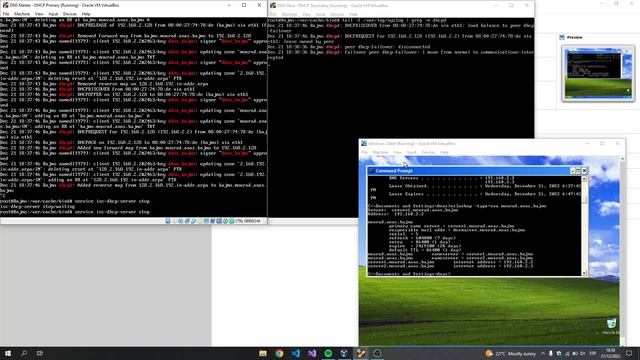This screenshot has width=640, height=360.
Task: Open Help menu in DNS Slave window
Action: coord(353,14)
